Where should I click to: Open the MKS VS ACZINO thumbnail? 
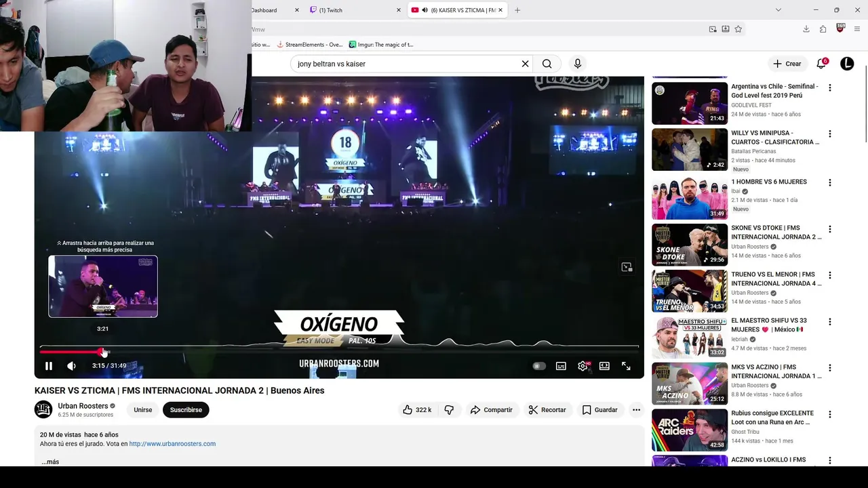click(x=690, y=384)
